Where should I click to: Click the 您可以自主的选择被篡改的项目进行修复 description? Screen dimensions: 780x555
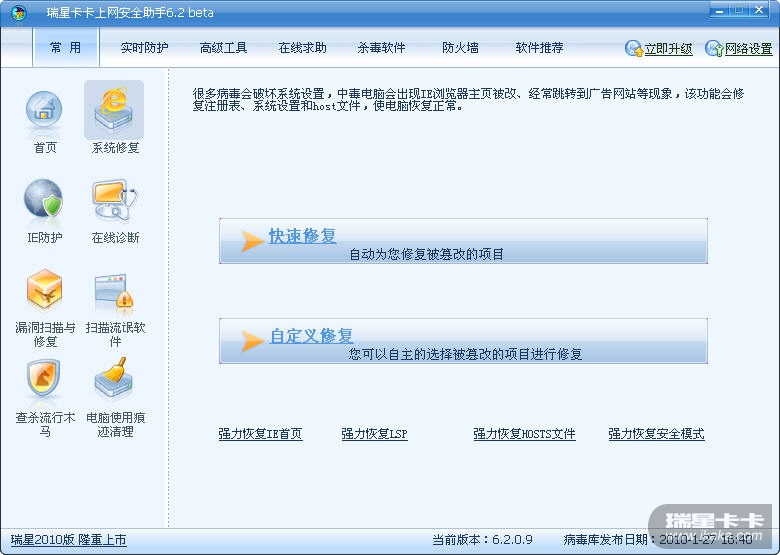click(x=465, y=354)
